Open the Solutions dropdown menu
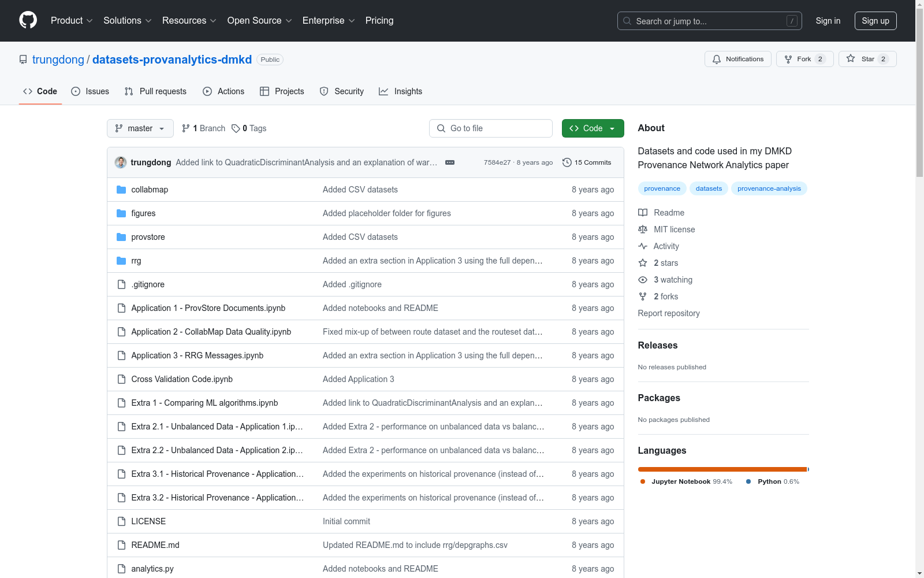 128,21
